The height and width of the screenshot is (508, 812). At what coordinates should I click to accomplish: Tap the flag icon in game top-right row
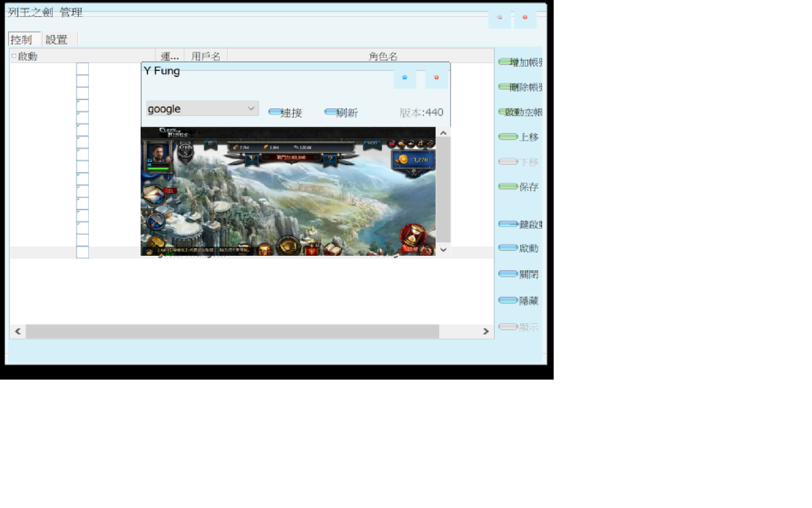click(x=392, y=144)
